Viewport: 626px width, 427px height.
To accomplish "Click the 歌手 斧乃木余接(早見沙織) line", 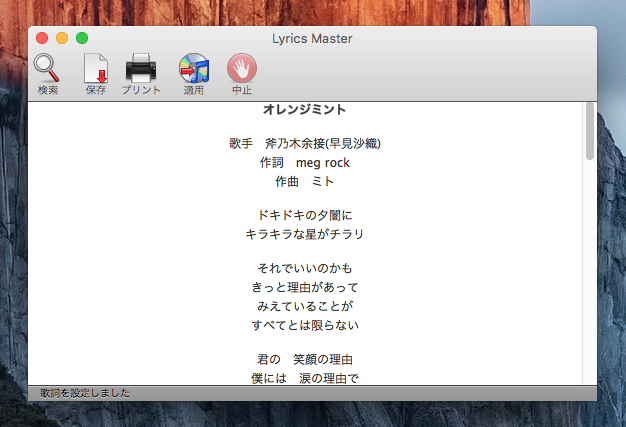I will click(x=305, y=143).
